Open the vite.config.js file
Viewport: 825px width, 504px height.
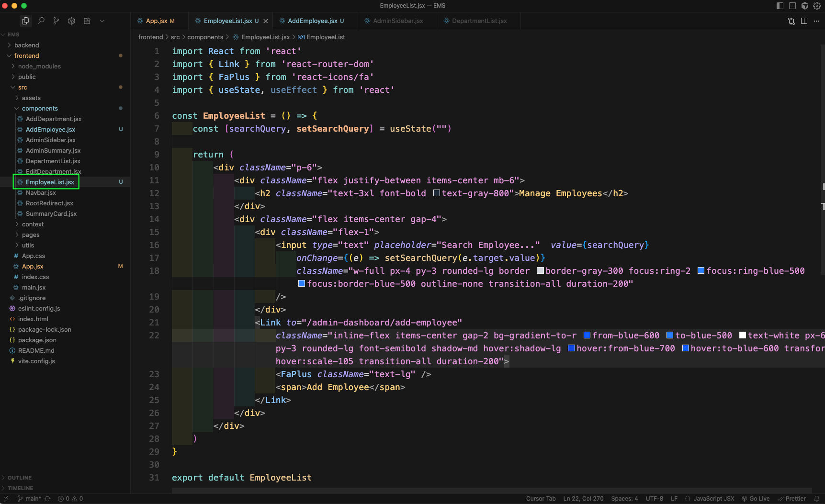pyautogui.click(x=65, y=361)
